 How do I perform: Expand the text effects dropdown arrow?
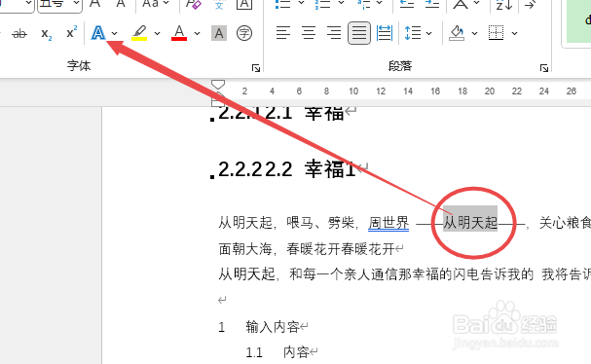coord(115,33)
